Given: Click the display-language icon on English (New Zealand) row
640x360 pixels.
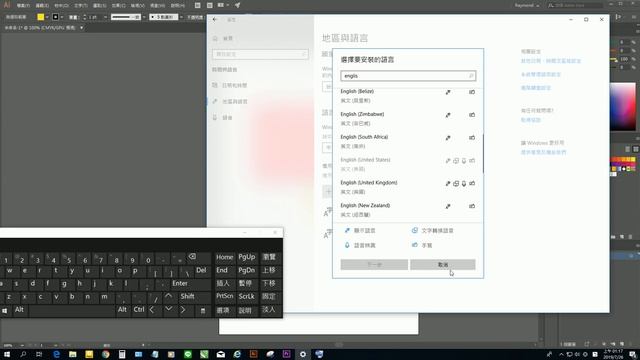Looking at the screenshot, I should click(448, 207).
